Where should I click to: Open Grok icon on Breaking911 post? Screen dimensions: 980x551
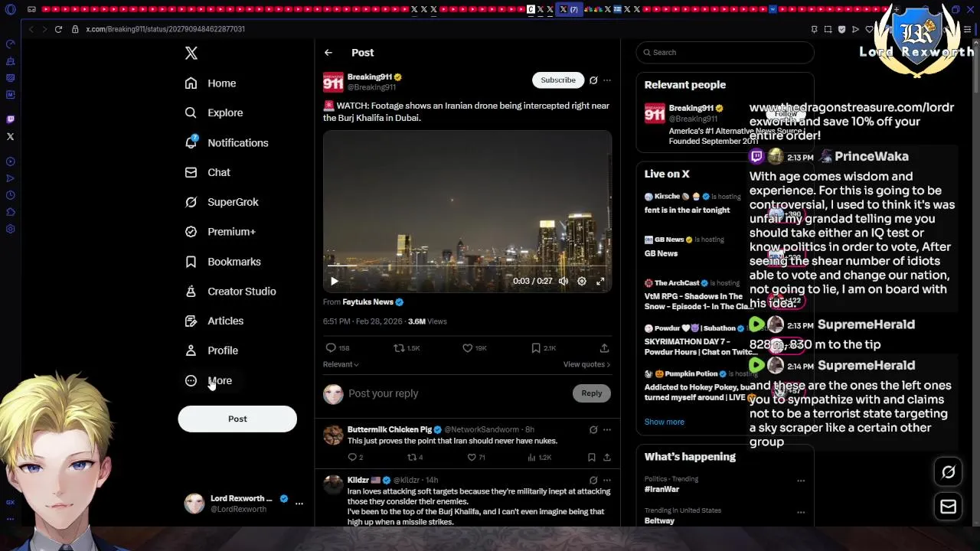coord(593,80)
